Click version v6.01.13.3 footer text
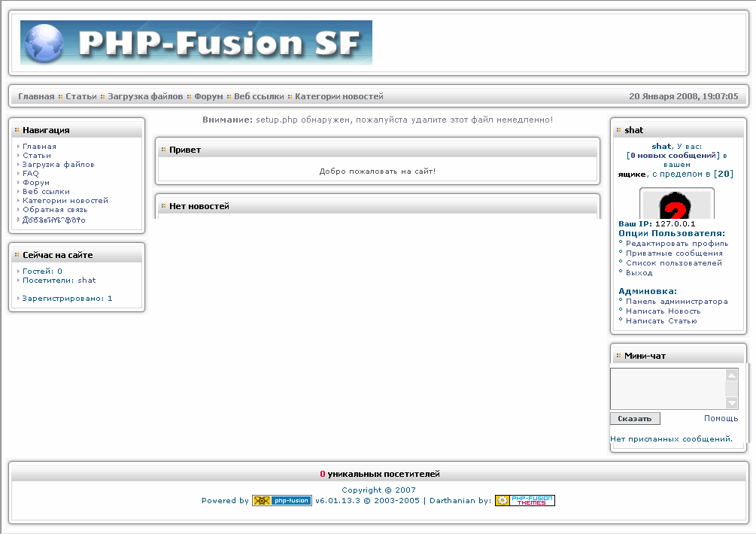This screenshot has width=756, height=534. pyautogui.click(x=338, y=501)
